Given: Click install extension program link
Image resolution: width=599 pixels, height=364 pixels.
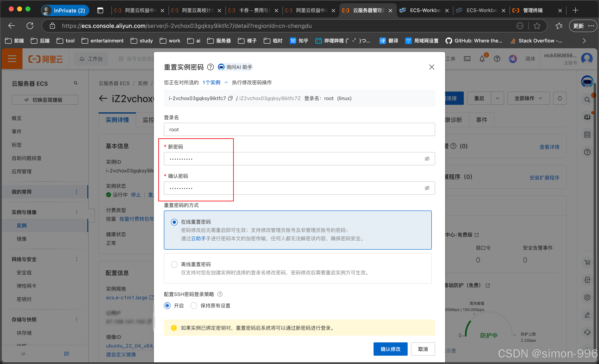Looking at the screenshot, I should (544, 178).
